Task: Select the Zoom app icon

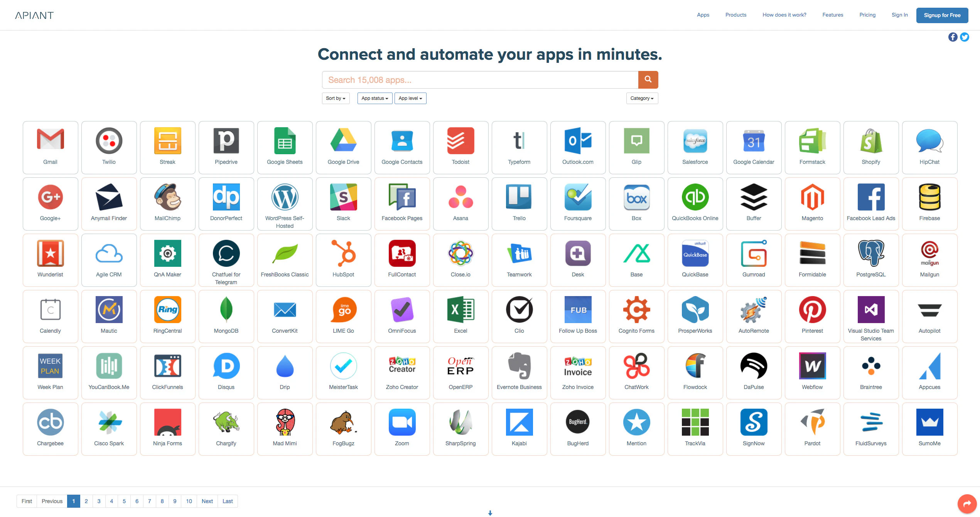Action: (402, 423)
